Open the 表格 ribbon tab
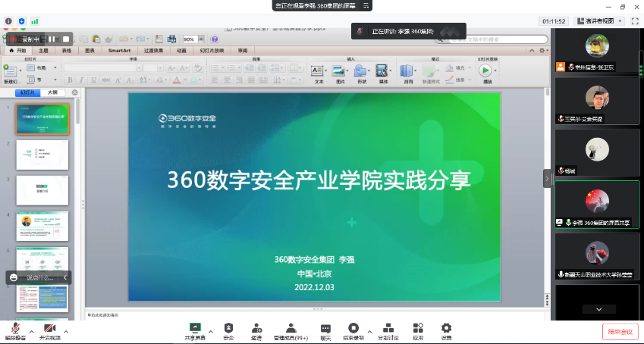The width and height of the screenshot is (644, 344). tap(67, 51)
